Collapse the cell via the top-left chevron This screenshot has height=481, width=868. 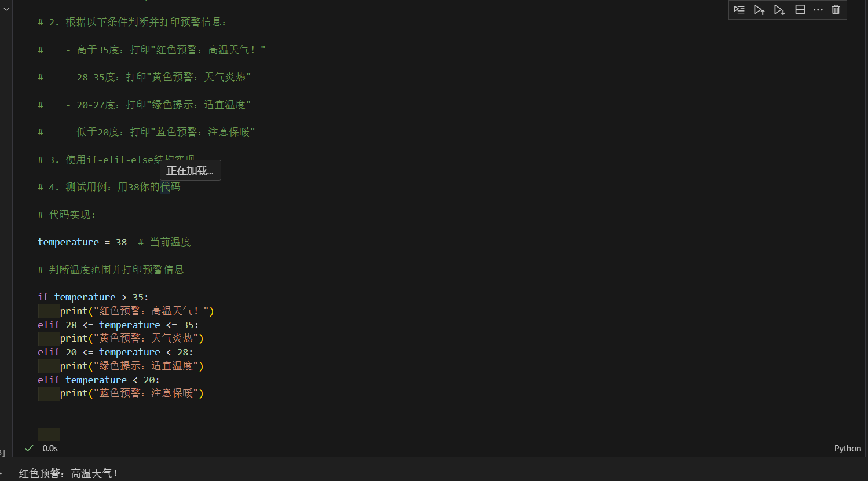tap(6, 9)
